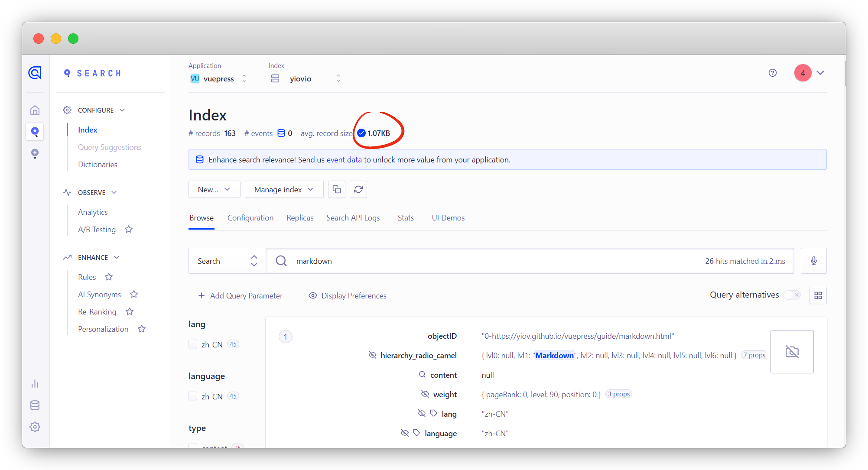The image size is (868, 470).
Task: Enable the Query alternatives toggle
Action: pyautogui.click(x=791, y=295)
